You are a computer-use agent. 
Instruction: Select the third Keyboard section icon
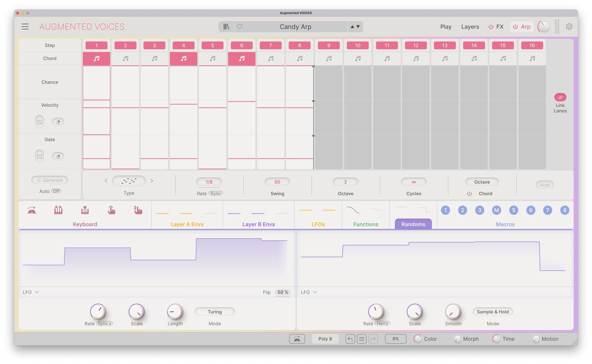85,210
